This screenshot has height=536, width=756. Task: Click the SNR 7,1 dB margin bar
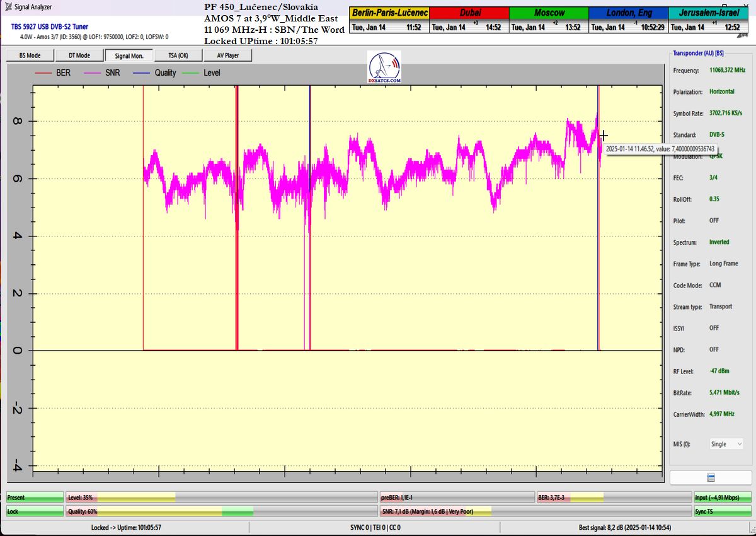535,511
